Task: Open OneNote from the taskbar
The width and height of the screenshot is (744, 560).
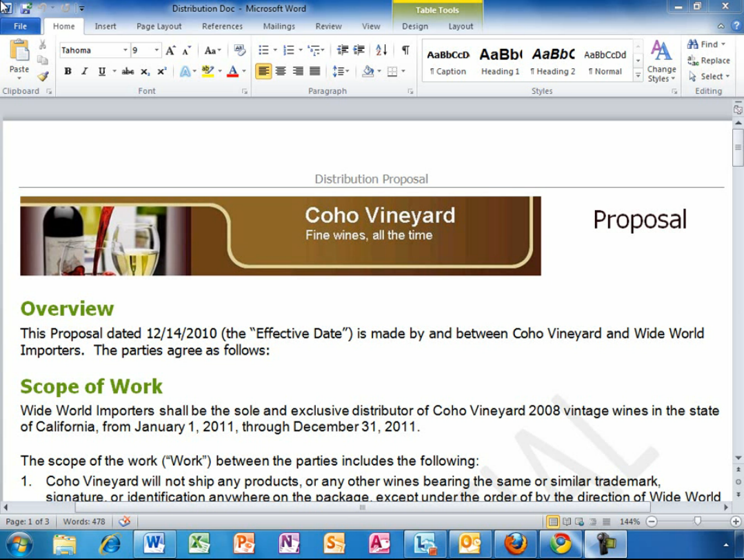Action: point(290,544)
